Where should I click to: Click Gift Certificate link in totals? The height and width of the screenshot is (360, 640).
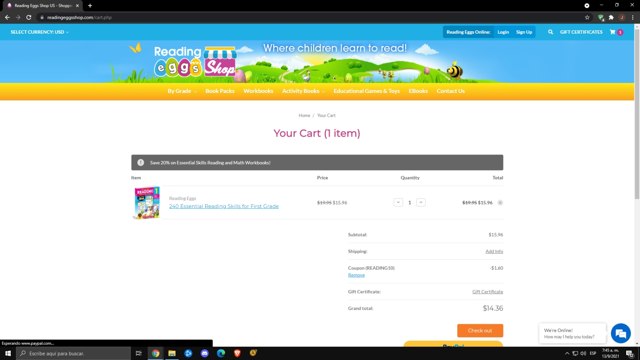point(487,292)
